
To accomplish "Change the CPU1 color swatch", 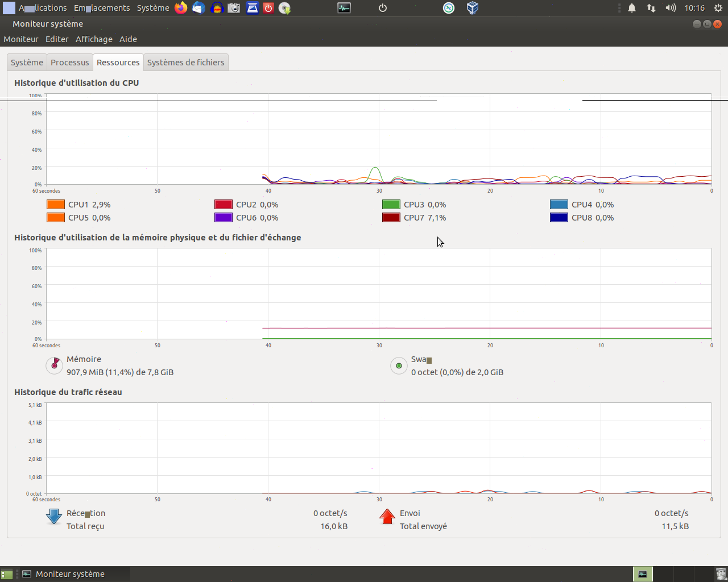I will 56,205.
